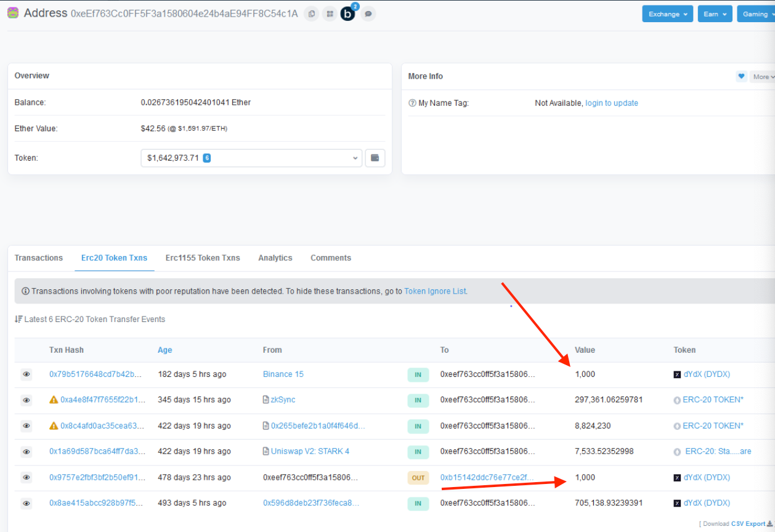
Task: Open transaction 0x9757e2fbf3bf2b50ef91 hash
Action: tap(97, 477)
